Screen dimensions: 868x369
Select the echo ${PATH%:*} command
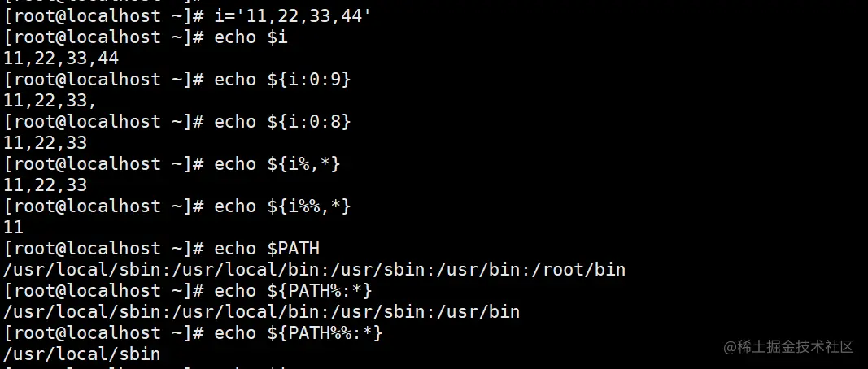(x=298, y=290)
